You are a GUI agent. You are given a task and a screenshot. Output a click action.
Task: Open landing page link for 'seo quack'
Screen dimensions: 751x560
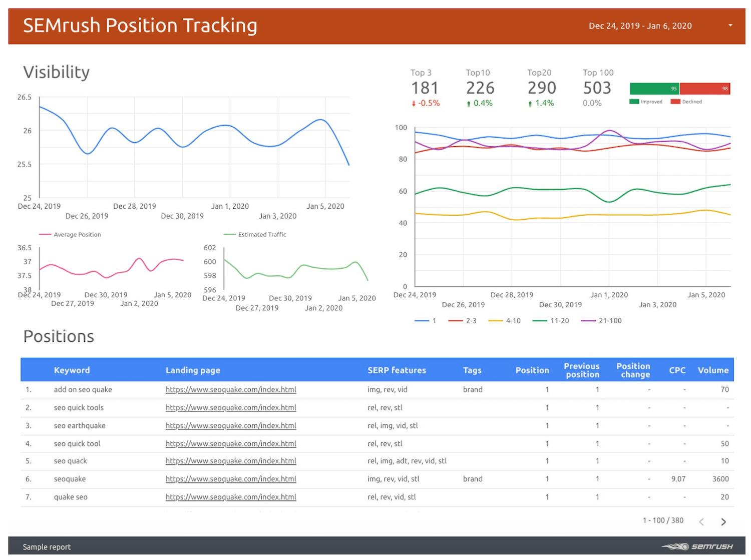(231, 461)
